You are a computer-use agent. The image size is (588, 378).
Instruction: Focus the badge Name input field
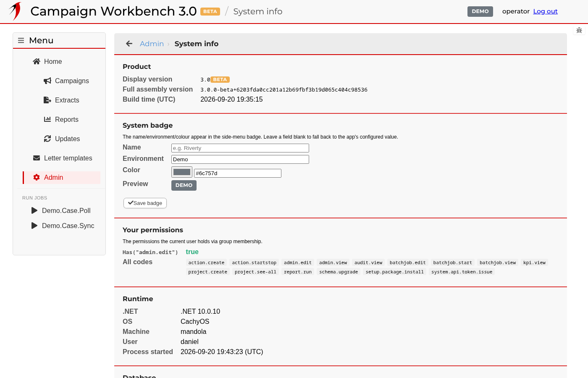[x=240, y=148]
